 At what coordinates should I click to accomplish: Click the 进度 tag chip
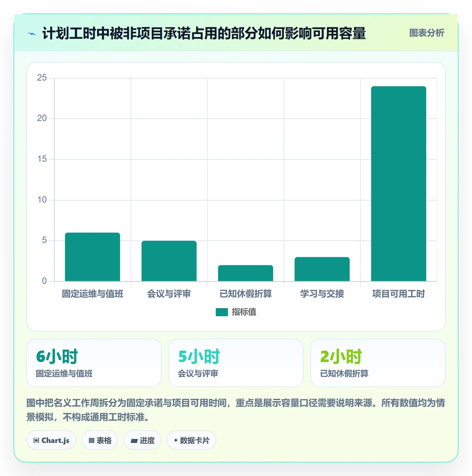click(142, 440)
